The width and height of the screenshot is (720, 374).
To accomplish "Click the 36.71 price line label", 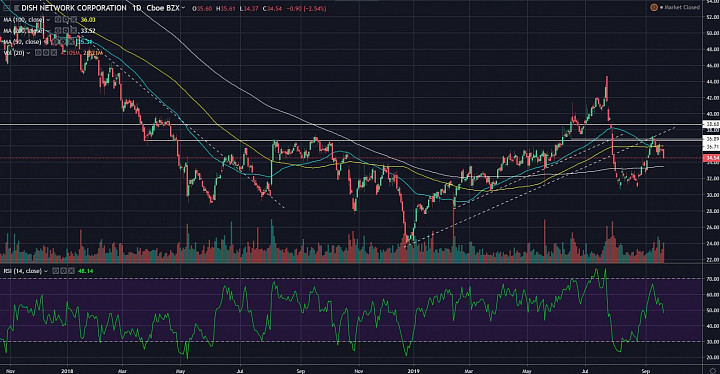I will (x=711, y=147).
